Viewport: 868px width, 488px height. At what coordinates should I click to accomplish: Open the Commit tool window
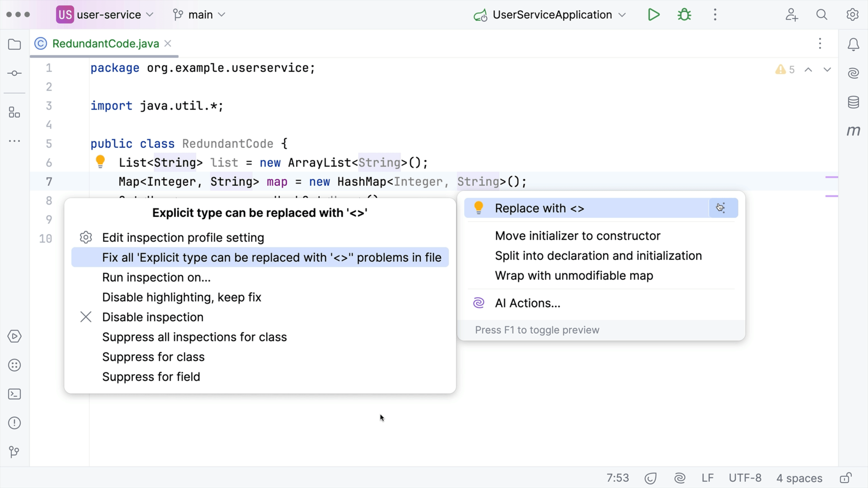click(14, 73)
